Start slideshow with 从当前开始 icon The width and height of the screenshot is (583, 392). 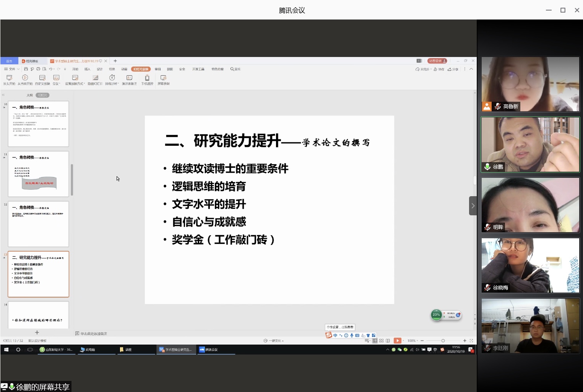pos(25,78)
